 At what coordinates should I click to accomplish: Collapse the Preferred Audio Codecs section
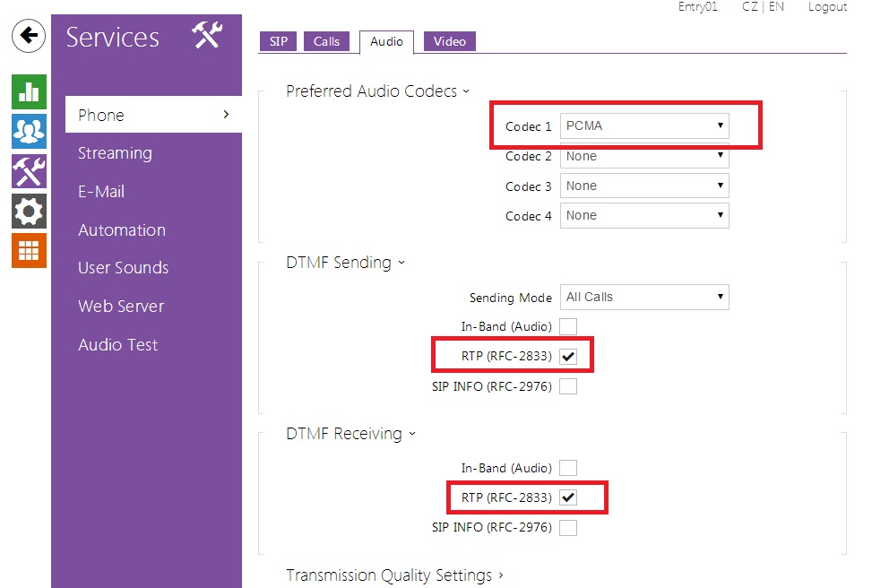point(377,91)
